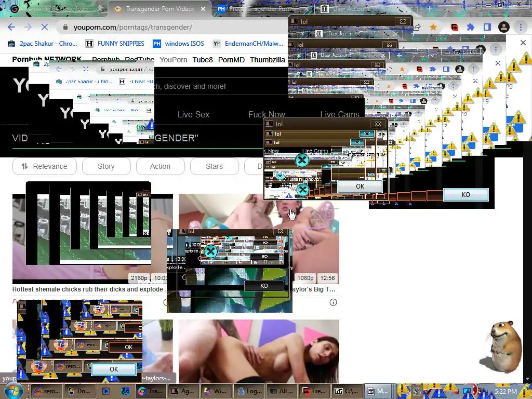
Task: Close the 'lol' dialog over the Live Cams tab
Action: pos(378,124)
